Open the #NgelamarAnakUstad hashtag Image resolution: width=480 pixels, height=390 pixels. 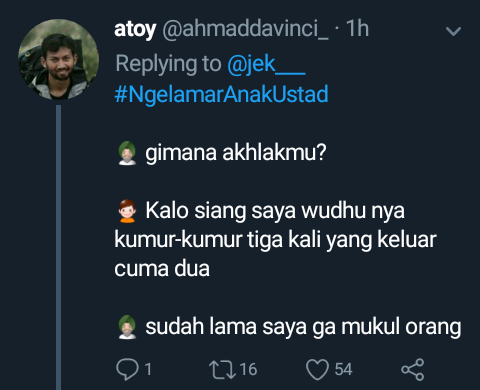coord(221,94)
